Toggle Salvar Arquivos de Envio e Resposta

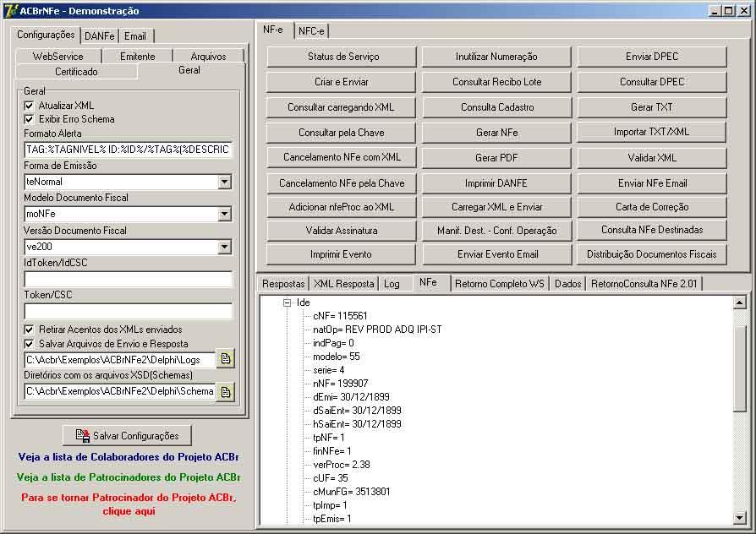click(x=29, y=344)
